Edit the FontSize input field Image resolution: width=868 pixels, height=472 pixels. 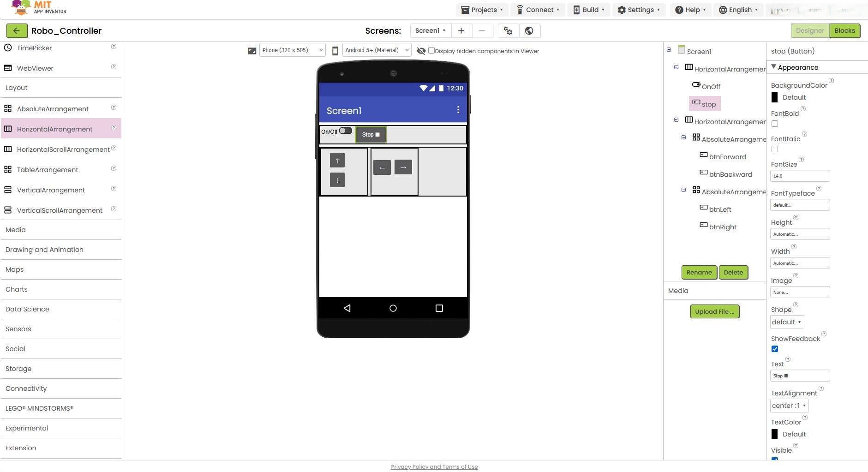799,175
